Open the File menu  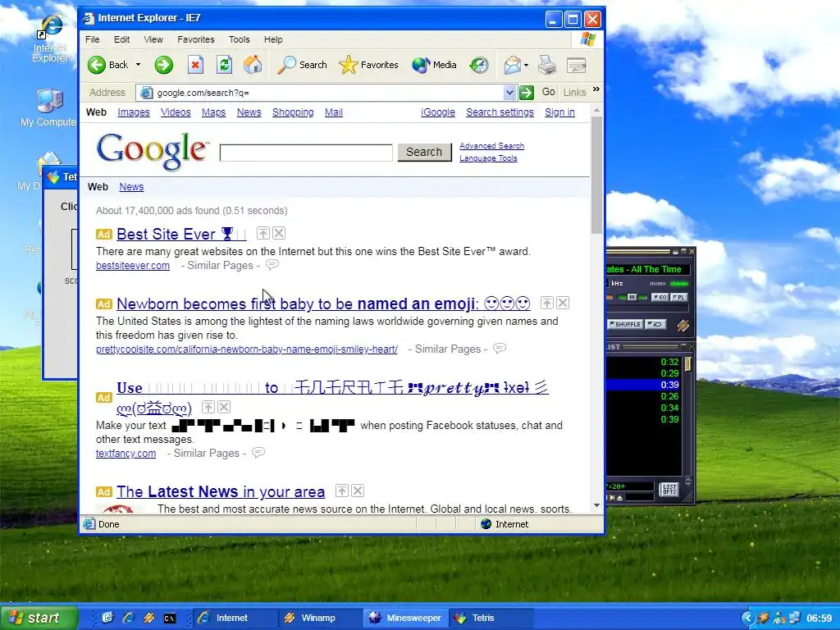point(93,39)
